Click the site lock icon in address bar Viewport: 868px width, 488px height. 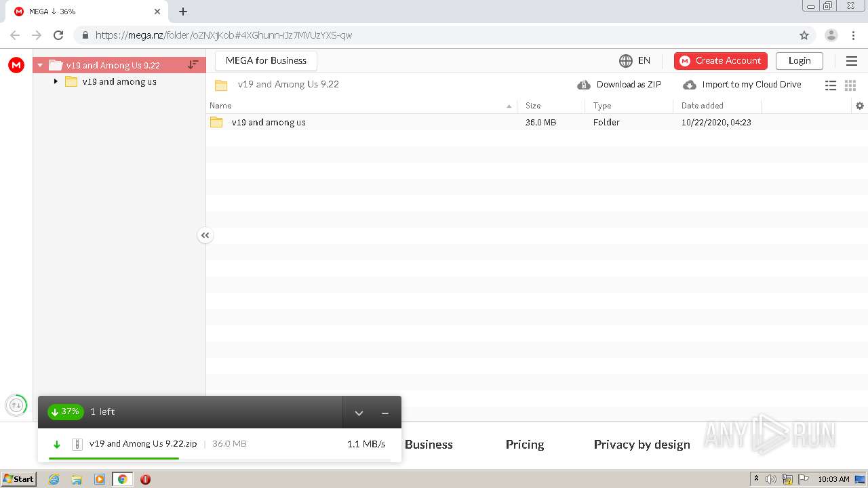pyautogui.click(x=85, y=35)
